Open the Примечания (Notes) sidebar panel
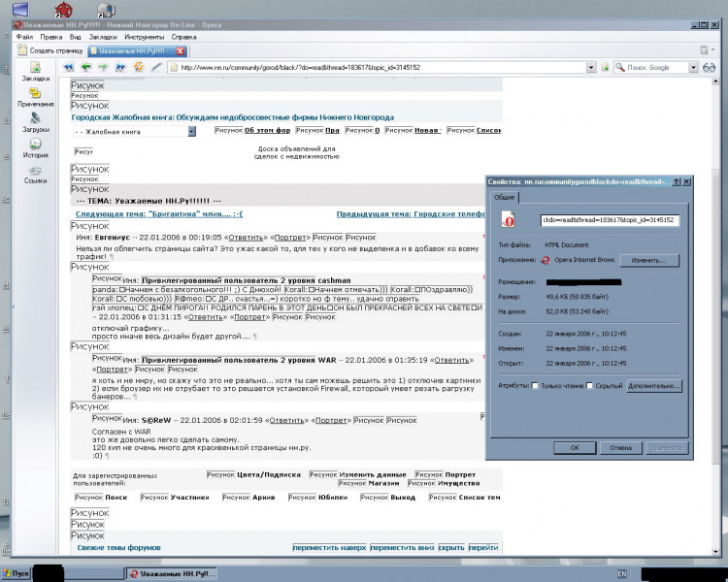The height and width of the screenshot is (582, 728). 35,97
